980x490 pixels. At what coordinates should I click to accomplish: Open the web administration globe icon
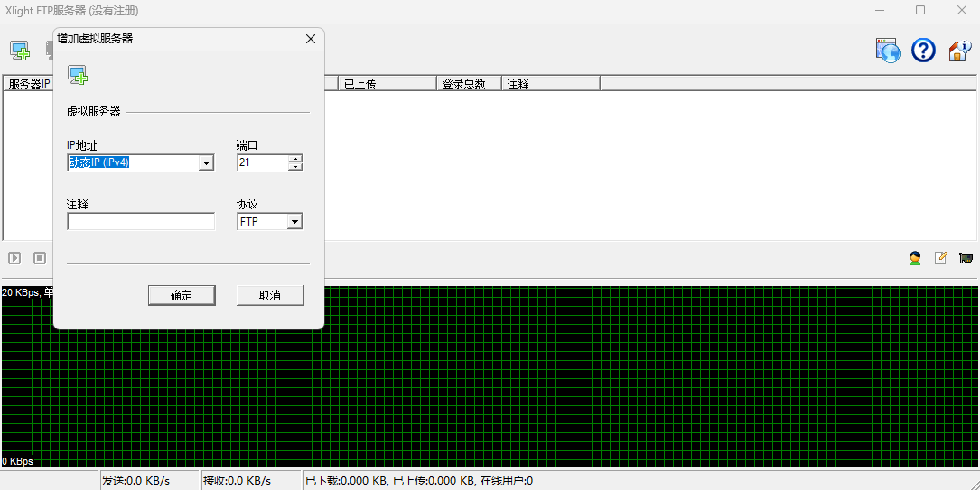coord(888,50)
